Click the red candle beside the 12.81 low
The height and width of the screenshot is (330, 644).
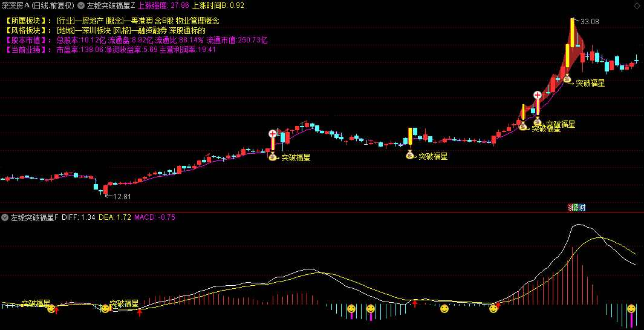pyautogui.click(x=106, y=190)
